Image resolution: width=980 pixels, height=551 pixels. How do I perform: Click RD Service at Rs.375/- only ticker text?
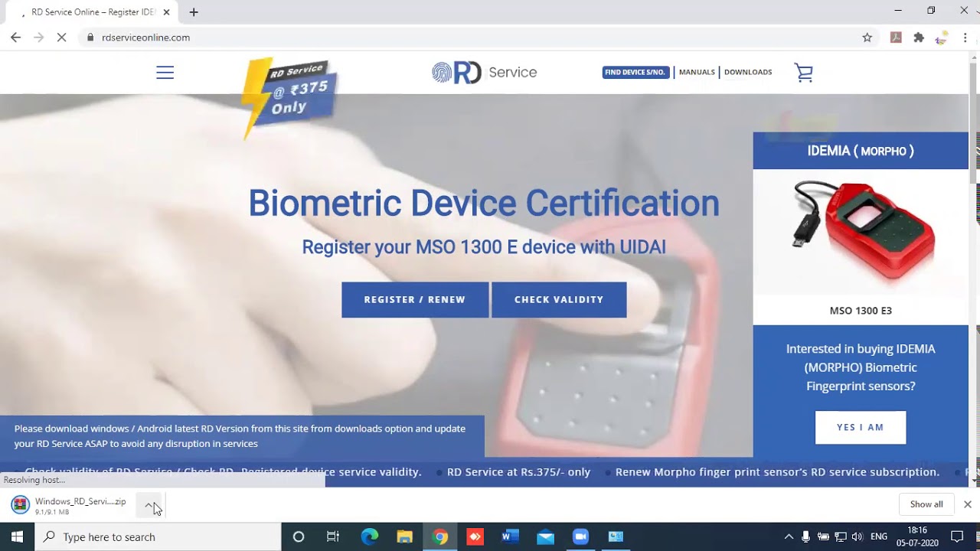point(518,472)
